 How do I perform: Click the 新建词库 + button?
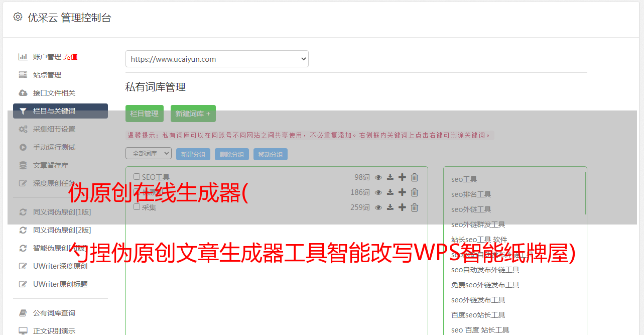click(x=193, y=114)
